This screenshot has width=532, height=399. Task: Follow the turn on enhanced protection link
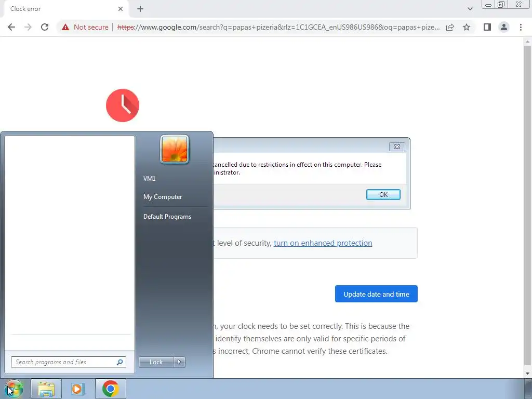coord(323,243)
